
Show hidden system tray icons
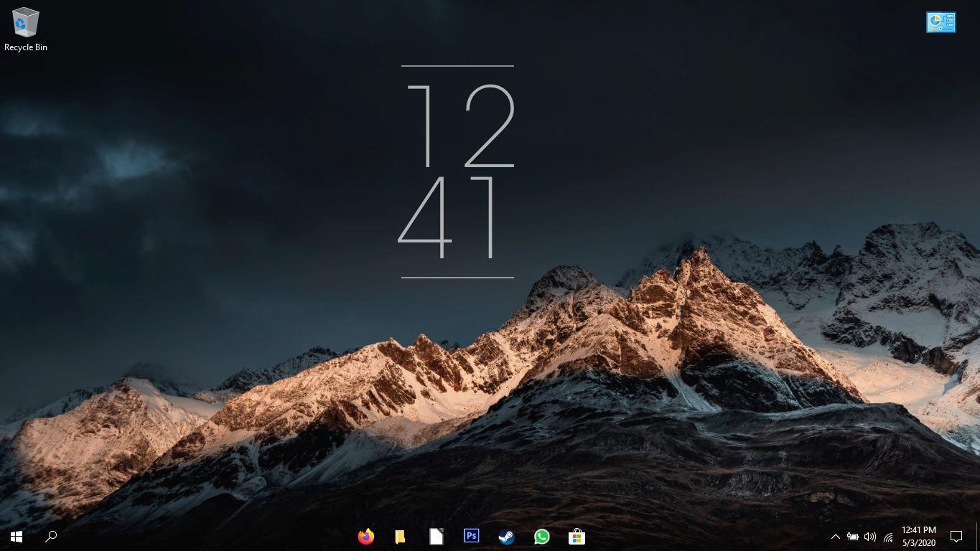pyautogui.click(x=835, y=536)
